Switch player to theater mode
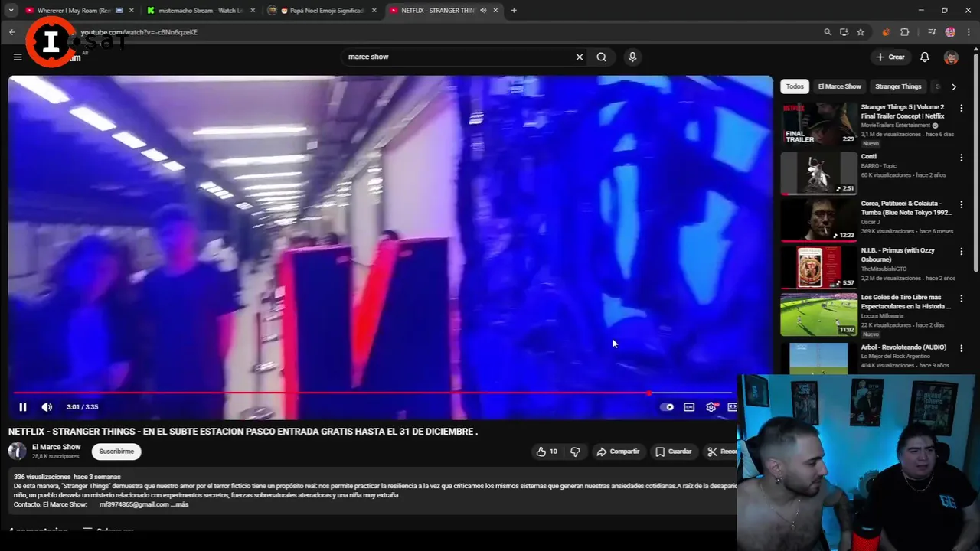980x551 pixels. (732, 407)
